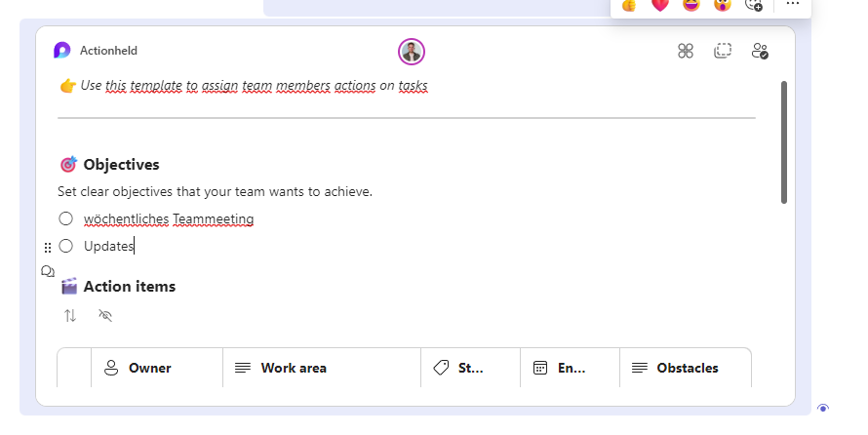Viewport: 868px width, 435px height.
Task: Open the more options ellipsis menu
Action: click(793, 4)
